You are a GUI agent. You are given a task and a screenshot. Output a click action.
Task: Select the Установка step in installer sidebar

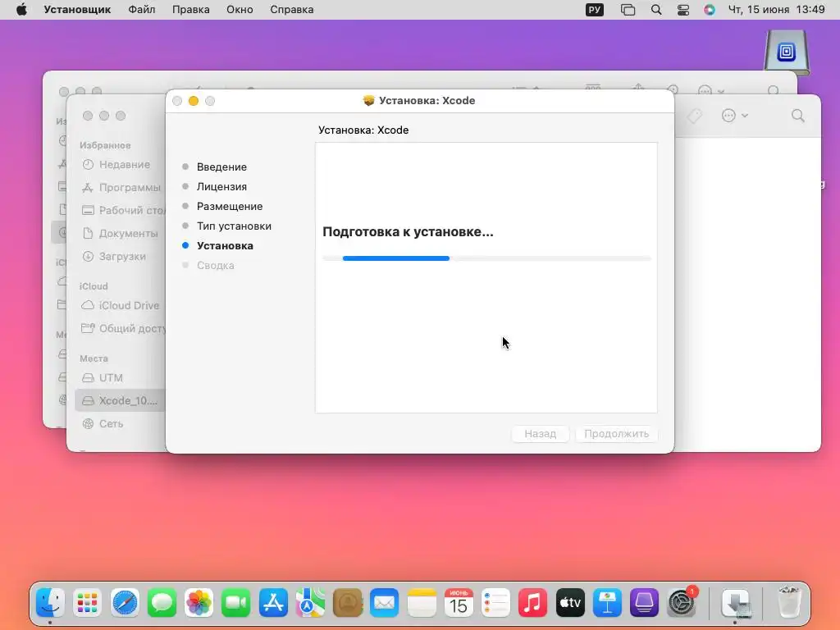(x=225, y=245)
